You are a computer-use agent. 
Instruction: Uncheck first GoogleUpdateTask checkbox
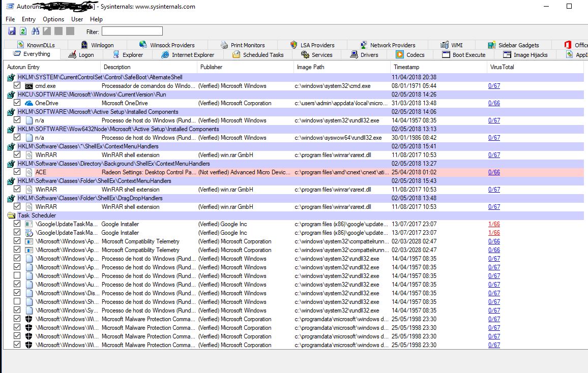tap(17, 224)
